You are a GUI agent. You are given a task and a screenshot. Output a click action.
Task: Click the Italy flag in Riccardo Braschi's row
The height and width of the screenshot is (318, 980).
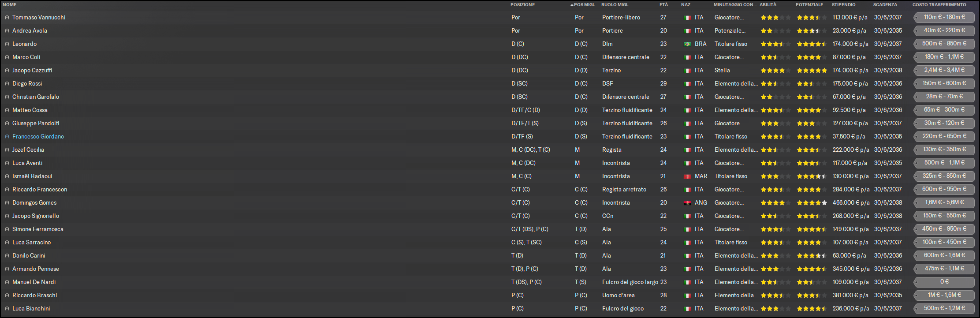pos(687,296)
